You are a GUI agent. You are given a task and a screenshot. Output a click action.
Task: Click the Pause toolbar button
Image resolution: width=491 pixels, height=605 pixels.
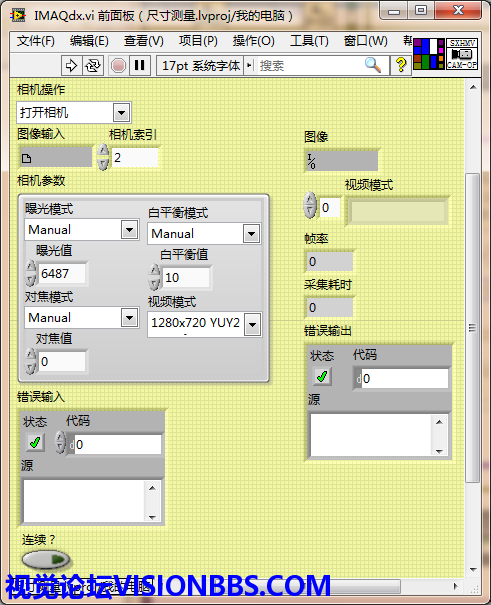pyautogui.click(x=140, y=66)
